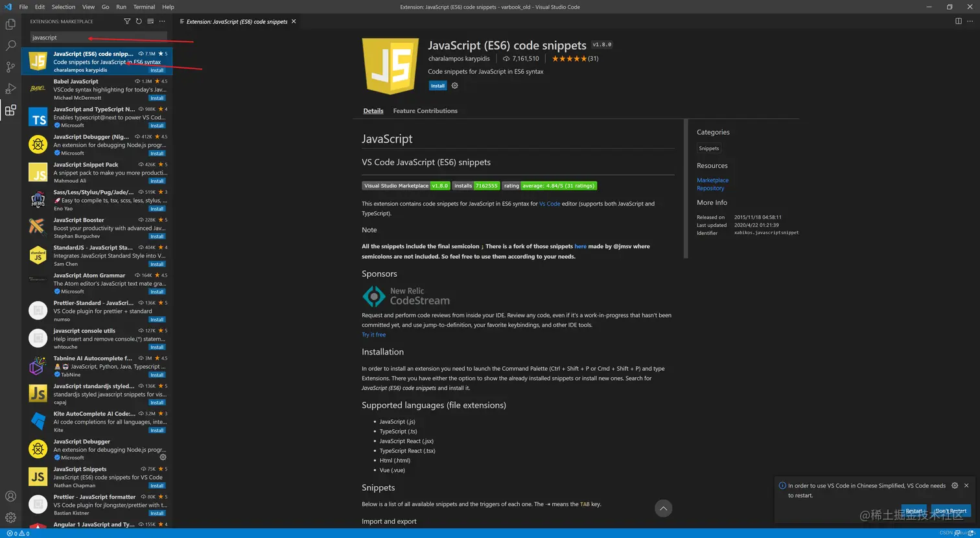
Task: Open gear menu beside detail Install button
Action: [x=454, y=86]
